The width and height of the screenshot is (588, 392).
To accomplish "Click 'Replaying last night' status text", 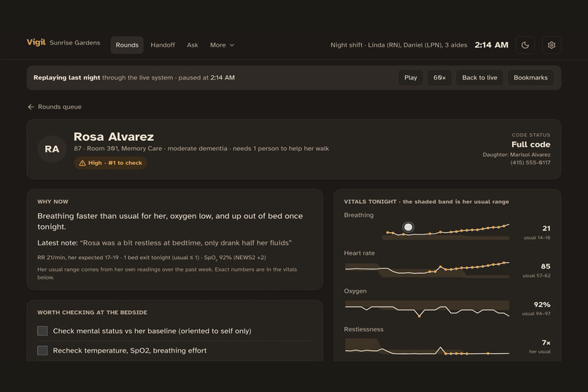I will tap(66, 77).
